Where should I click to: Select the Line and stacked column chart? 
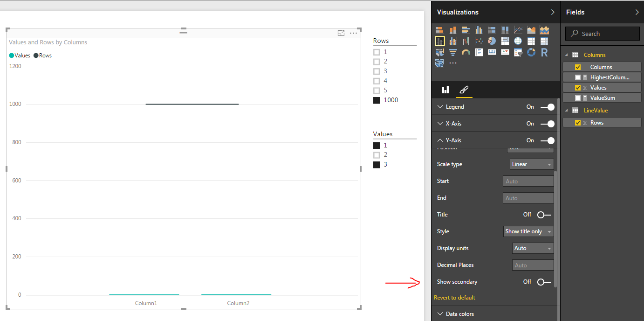440,41
